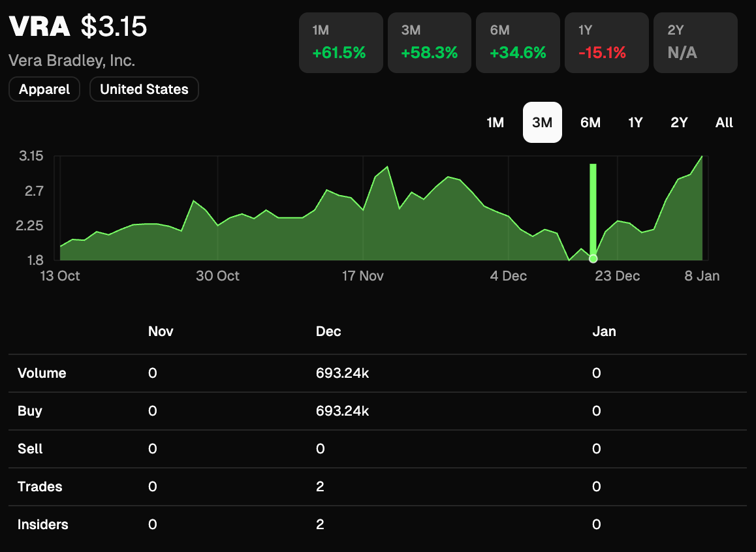Screen dimensions: 756x552
Task: Click the 1Y -15.1% performance card
Action: (x=606, y=43)
